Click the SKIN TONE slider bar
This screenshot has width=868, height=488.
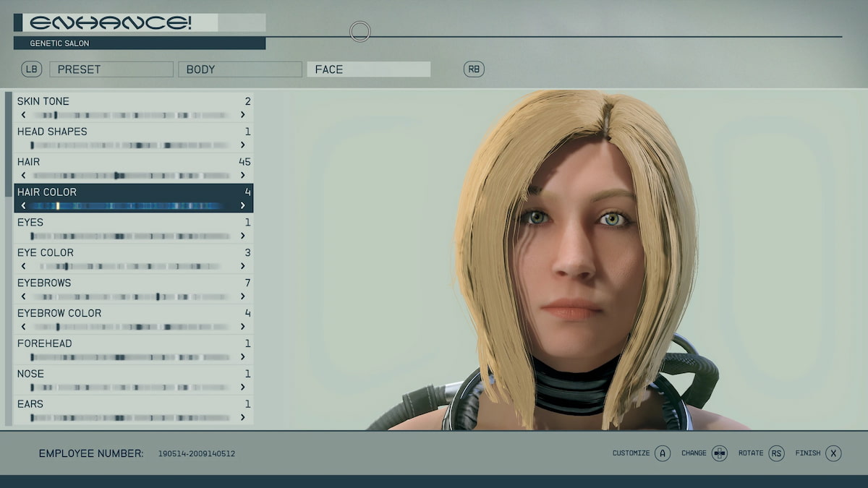click(133, 114)
